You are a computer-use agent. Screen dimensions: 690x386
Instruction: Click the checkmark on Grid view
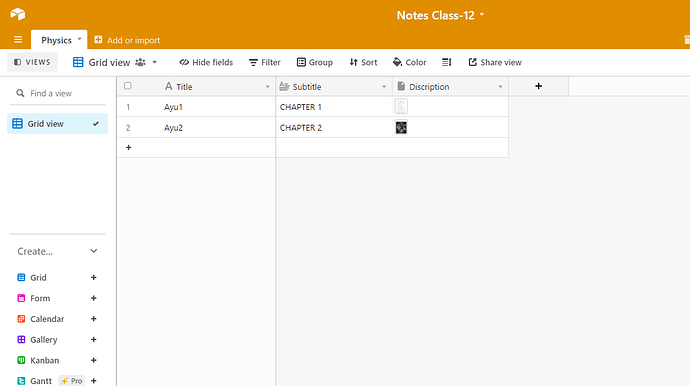point(95,124)
